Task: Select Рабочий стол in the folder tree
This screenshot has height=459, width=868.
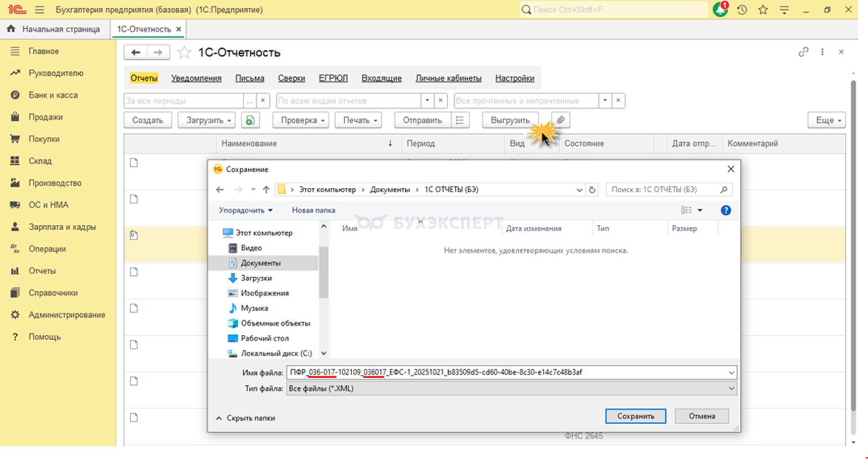Action: [x=264, y=338]
